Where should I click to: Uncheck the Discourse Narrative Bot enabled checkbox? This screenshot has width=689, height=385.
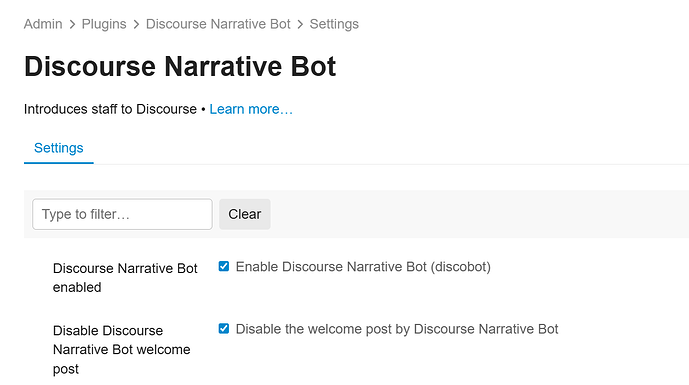(x=224, y=266)
